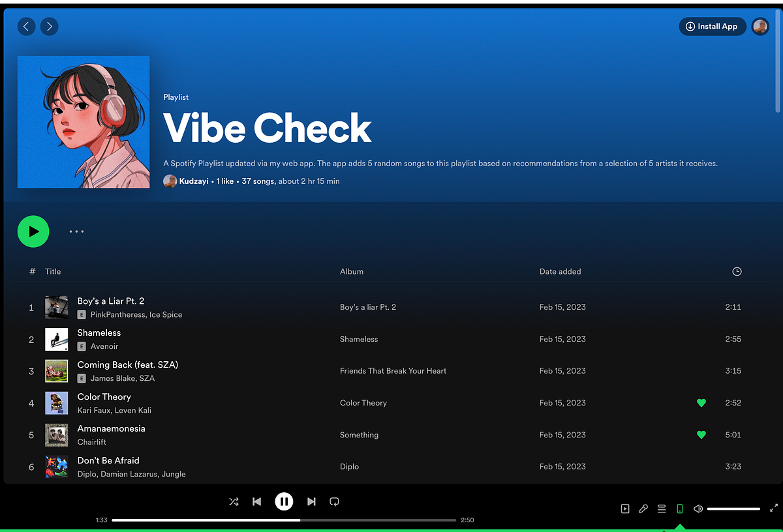This screenshot has height=532, width=783.
Task: Adjust the volume slider
Action: coord(733,509)
